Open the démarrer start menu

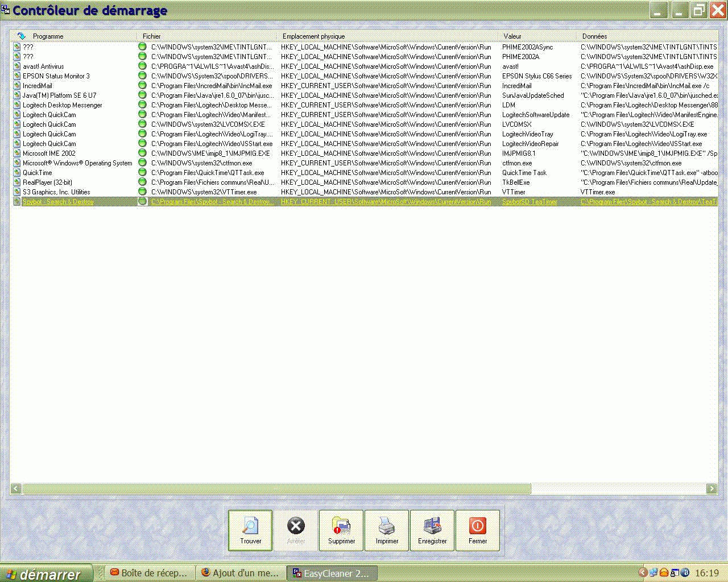point(45,573)
